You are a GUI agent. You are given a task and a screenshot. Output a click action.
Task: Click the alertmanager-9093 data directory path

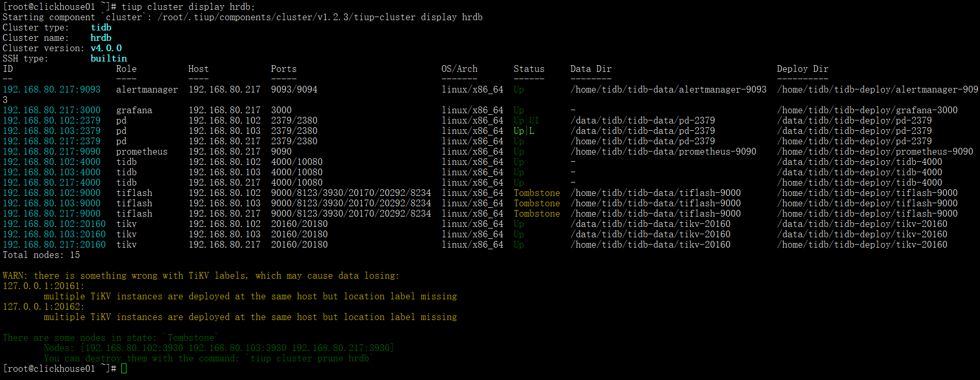669,89
